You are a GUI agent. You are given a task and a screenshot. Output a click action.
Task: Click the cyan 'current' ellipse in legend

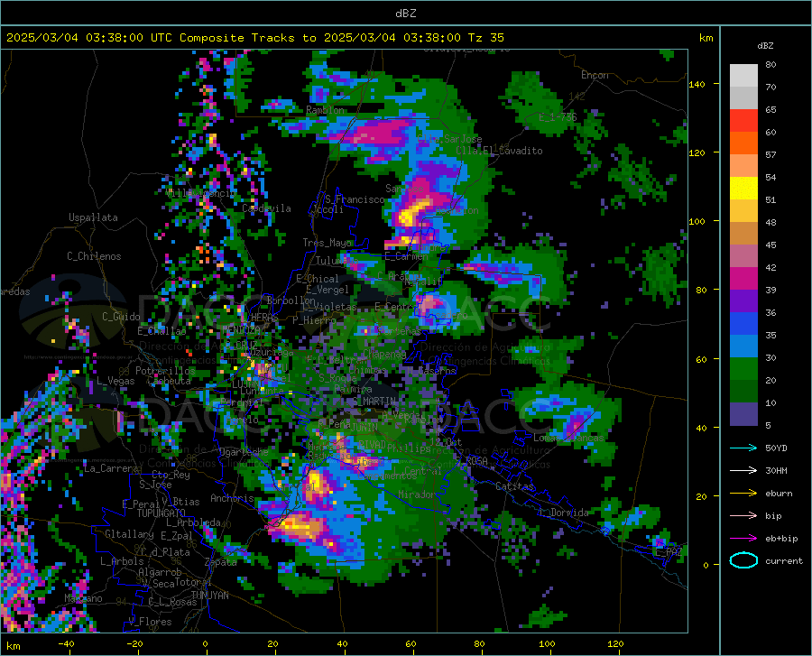[743, 560]
